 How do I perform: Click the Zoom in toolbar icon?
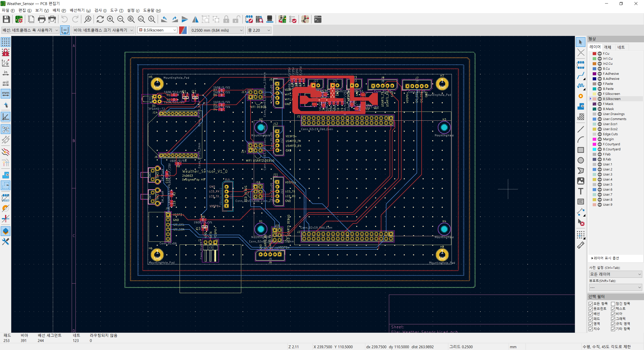(110, 19)
